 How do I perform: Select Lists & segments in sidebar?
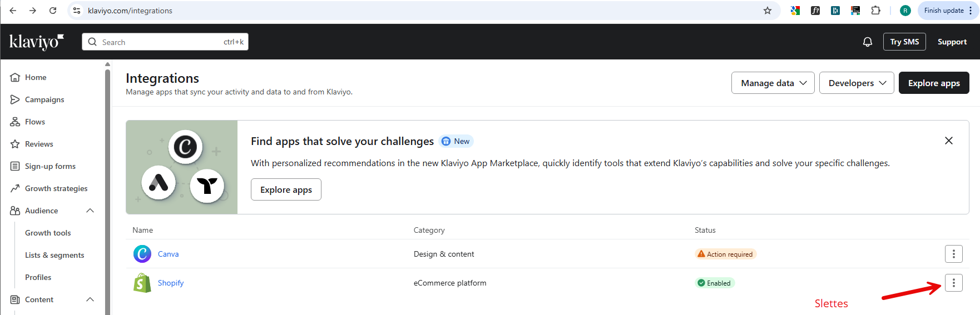(x=55, y=255)
